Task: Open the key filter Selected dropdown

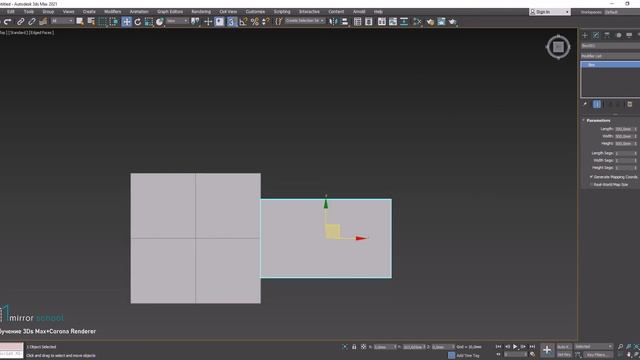Action: (593, 347)
